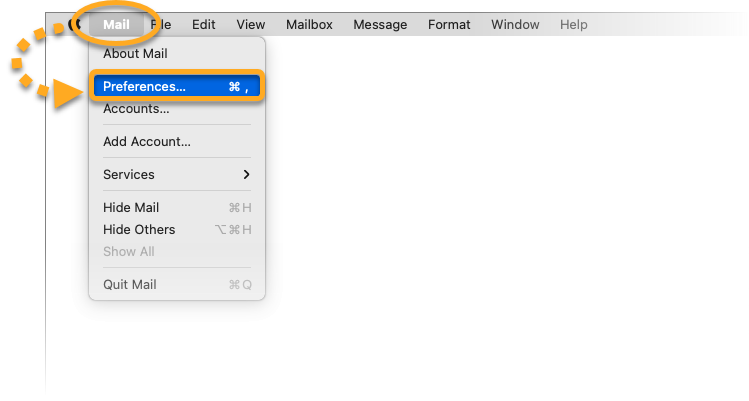The width and height of the screenshot is (749, 401).
Task: Open the Message menu
Action: [x=379, y=24]
